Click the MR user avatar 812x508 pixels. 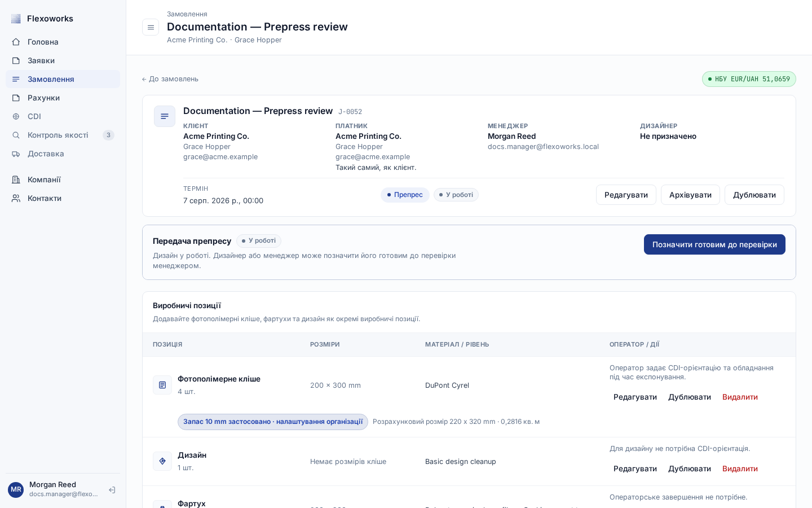point(16,489)
